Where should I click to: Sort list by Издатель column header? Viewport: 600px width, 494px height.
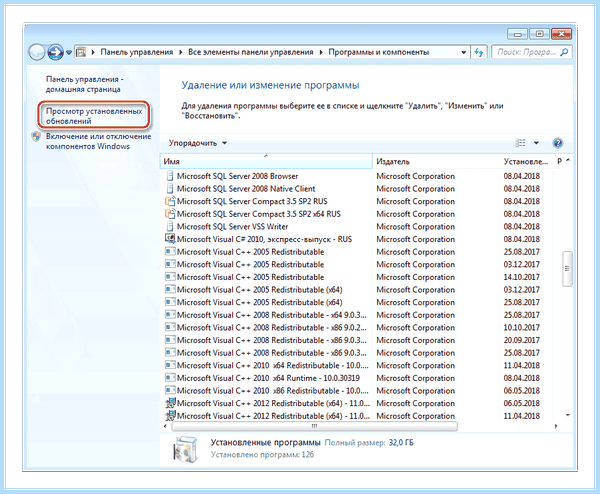[436, 161]
